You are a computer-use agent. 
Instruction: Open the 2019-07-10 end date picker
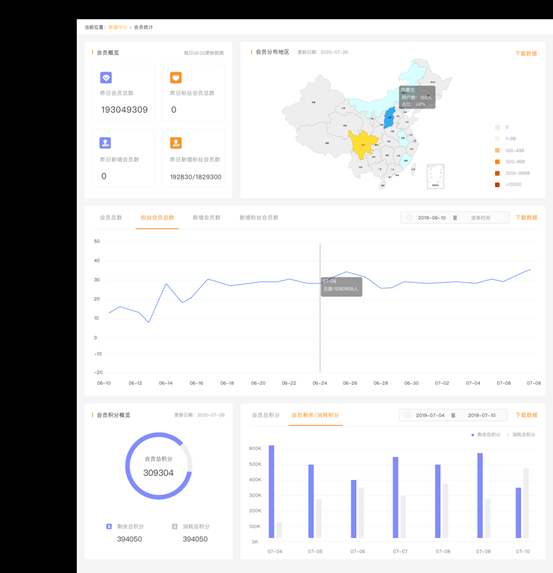point(482,415)
